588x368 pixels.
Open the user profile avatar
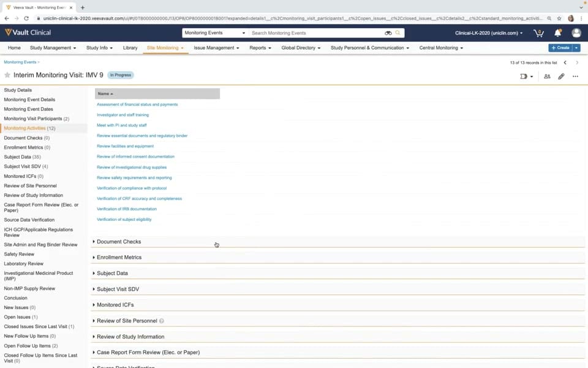pyautogui.click(x=576, y=33)
